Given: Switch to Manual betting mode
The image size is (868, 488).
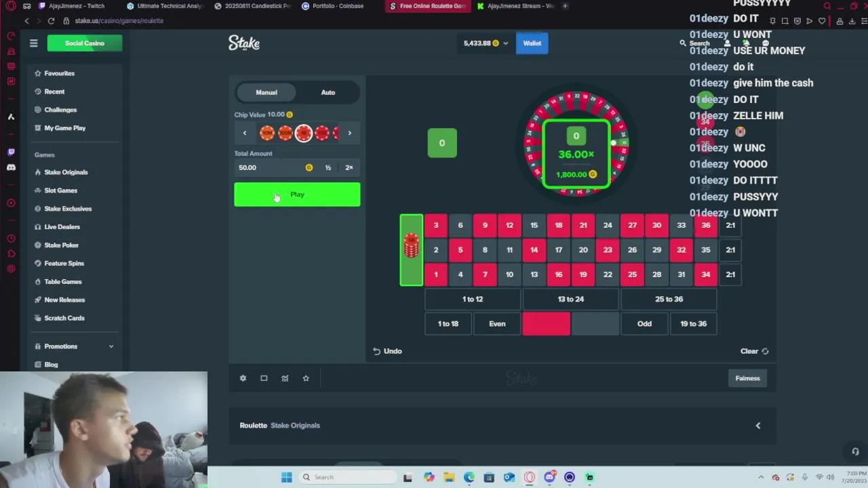Looking at the screenshot, I should 267,92.
